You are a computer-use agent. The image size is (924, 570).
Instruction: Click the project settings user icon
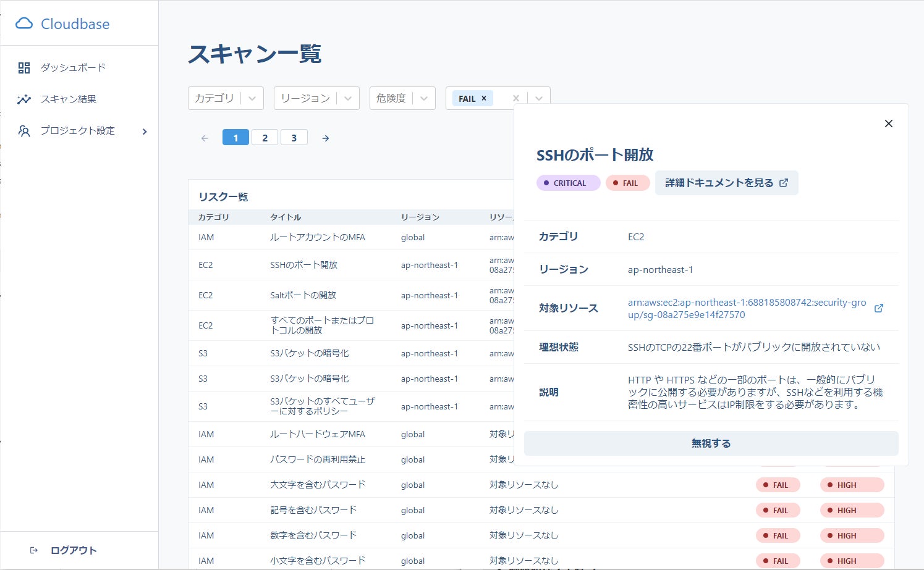pos(24,131)
